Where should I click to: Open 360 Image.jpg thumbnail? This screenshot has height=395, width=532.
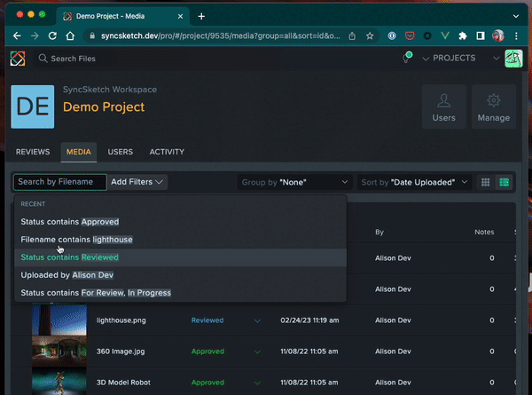click(59, 352)
